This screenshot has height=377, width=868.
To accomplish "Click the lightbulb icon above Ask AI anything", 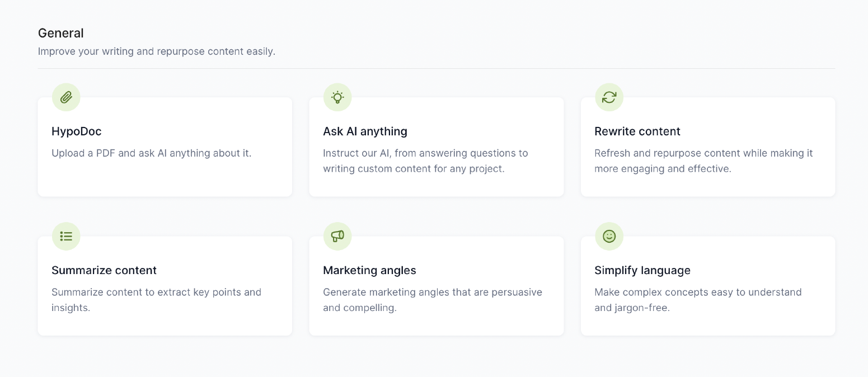I will (337, 97).
